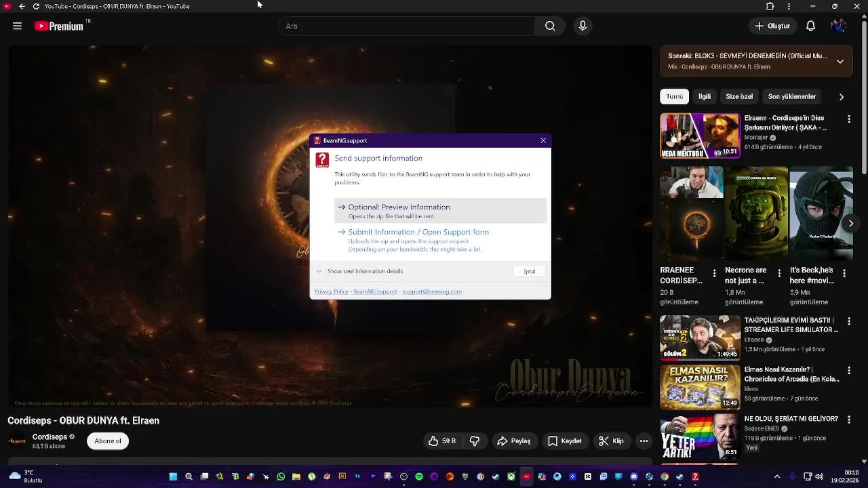This screenshot has height=488, width=868.
Task: Open the Privacy Policy link
Action: point(331,291)
